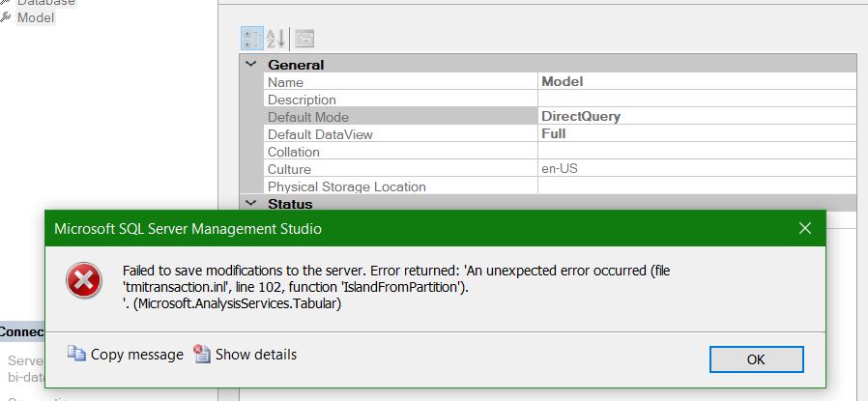Click the Status section header

pyautogui.click(x=549, y=204)
